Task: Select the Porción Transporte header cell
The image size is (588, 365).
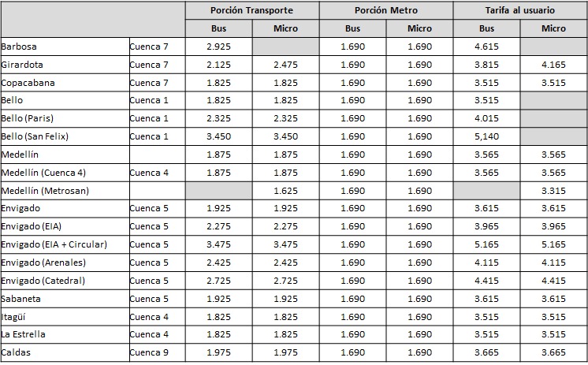Action: 252,10
